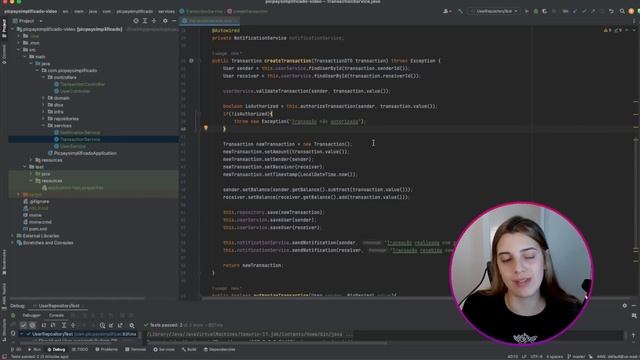640x360 pixels.
Task: Open Project panel gear options
Action: [x=165, y=21]
